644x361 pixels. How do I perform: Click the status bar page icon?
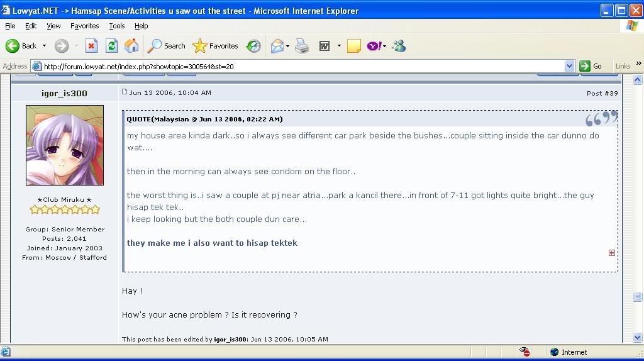[x=5, y=352]
